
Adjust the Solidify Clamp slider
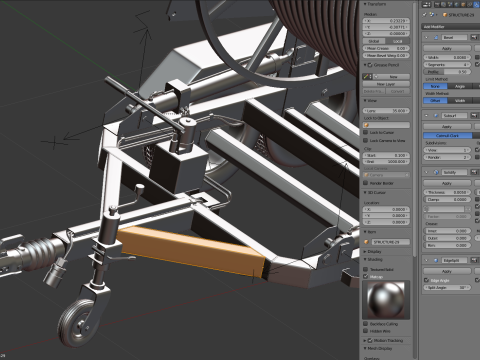point(447,199)
